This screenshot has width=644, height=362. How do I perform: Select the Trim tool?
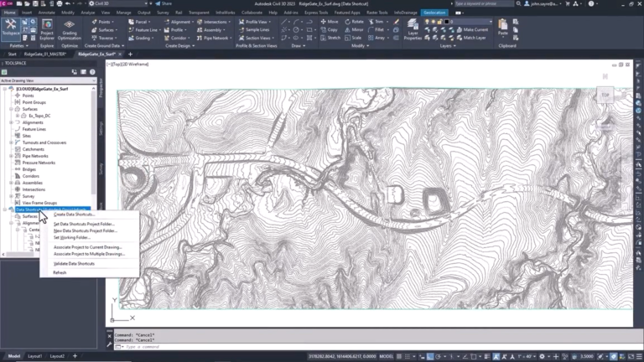376,22
